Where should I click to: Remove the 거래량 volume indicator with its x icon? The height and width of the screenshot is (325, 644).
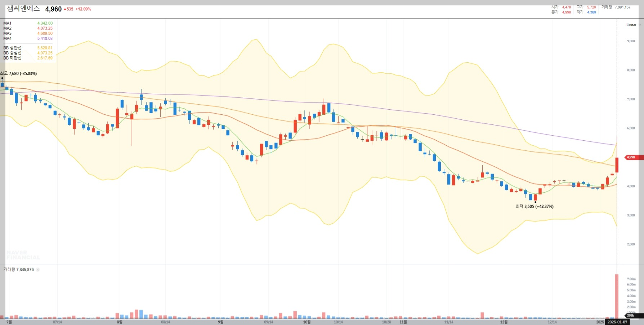coord(38,269)
